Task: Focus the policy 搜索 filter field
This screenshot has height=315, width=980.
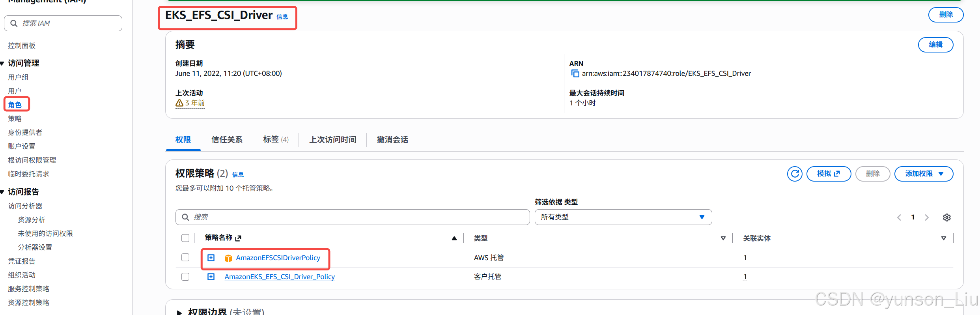Action: (x=353, y=217)
